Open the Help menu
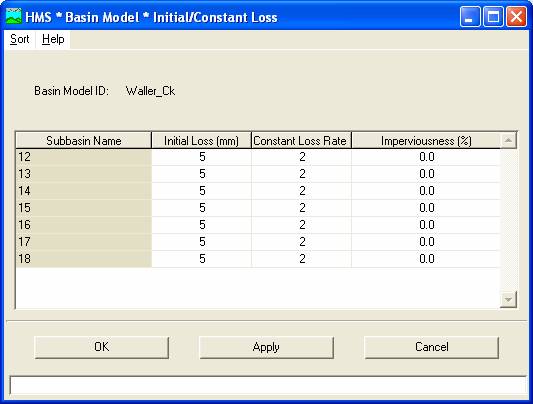Image resolution: width=533 pixels, height=404 pixels. 53,39
